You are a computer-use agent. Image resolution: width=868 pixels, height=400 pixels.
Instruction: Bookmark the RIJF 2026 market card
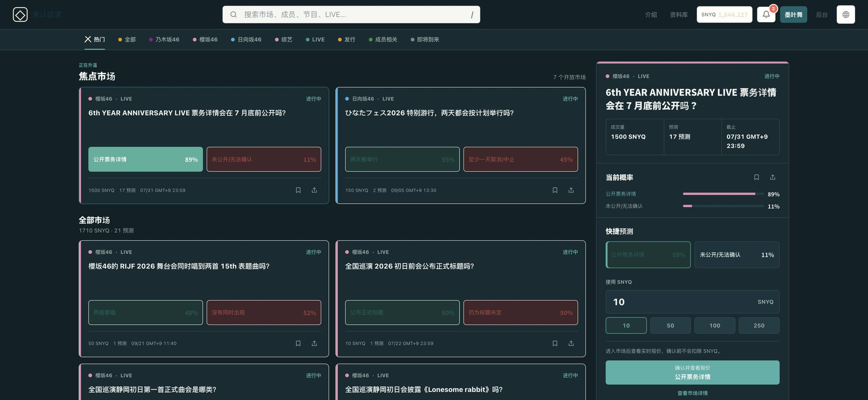point(298,344)
